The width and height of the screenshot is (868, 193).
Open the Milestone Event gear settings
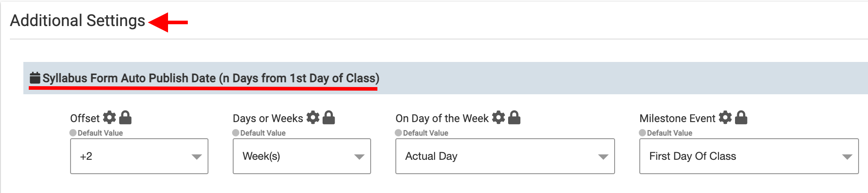coord(725,118)
